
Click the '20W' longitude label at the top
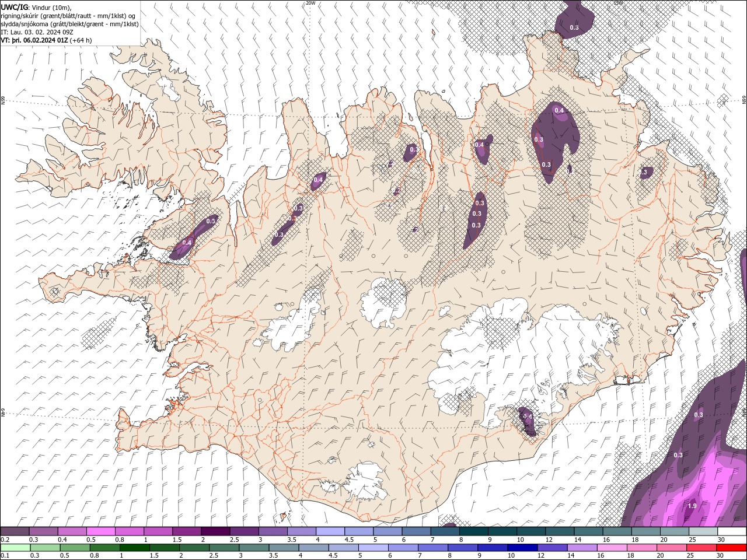point(310,3)
